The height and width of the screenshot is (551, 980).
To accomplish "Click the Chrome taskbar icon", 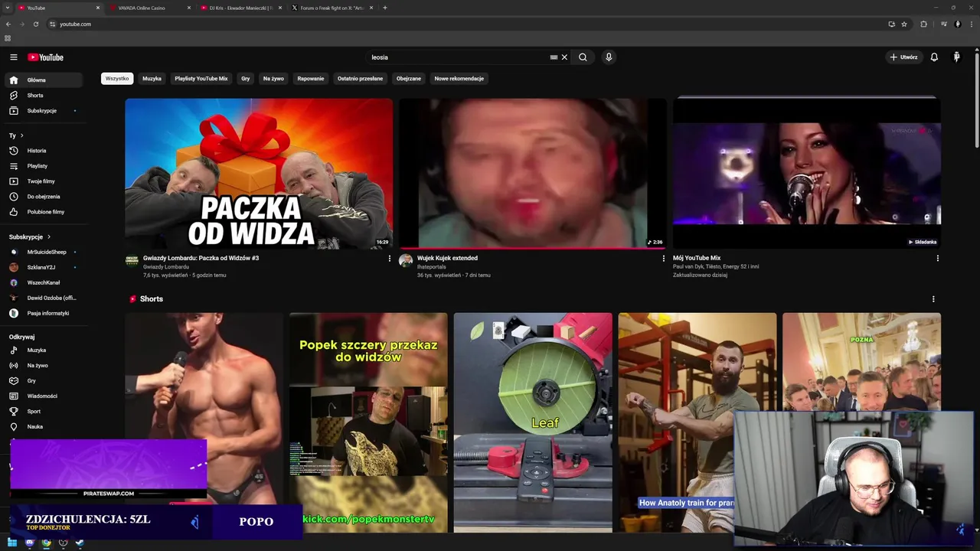I will 46,543.
